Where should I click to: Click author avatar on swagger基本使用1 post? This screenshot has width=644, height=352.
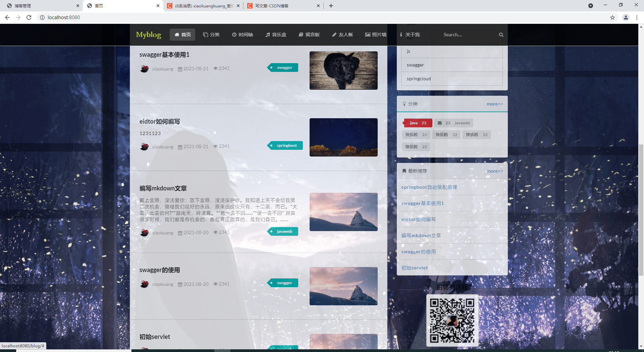tap(144, 69)
